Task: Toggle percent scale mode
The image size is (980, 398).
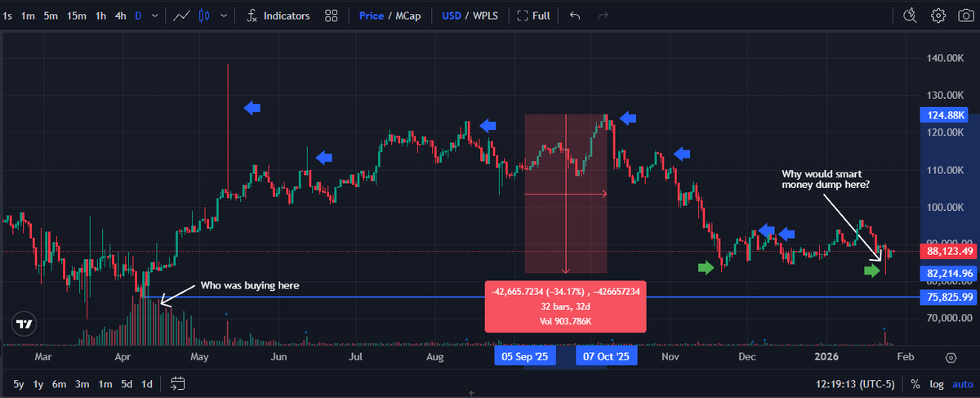Action: pyautogui.click(x=915, y=383)
